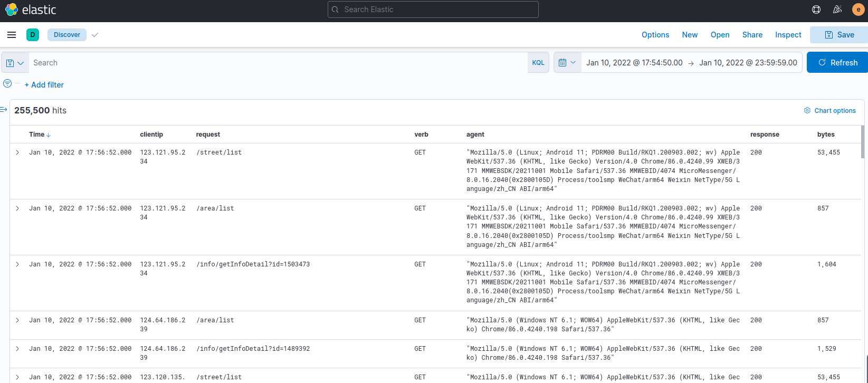This screenshot has width=868, height=383.
Task: Click the Discover breadcrumb badge
Action: [x=67, y=35]
